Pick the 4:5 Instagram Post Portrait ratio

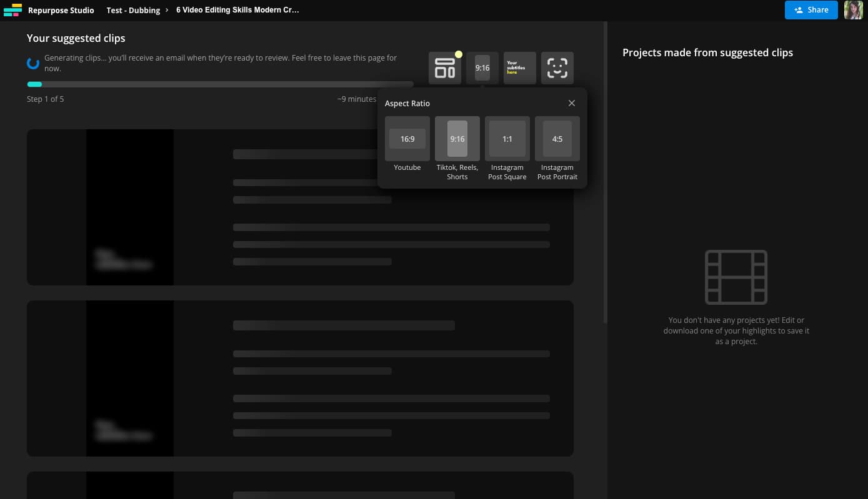pos(557,139)
